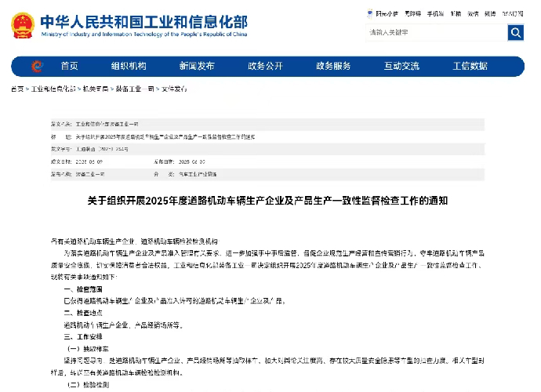Select the 政务公开 menu item
This screenshot has height=392, width=541.
coord(265,66)
